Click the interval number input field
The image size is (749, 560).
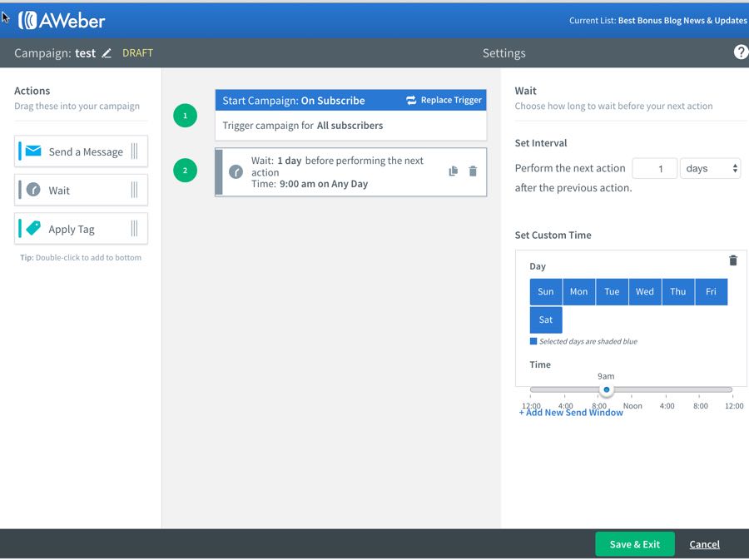[654, 169]
